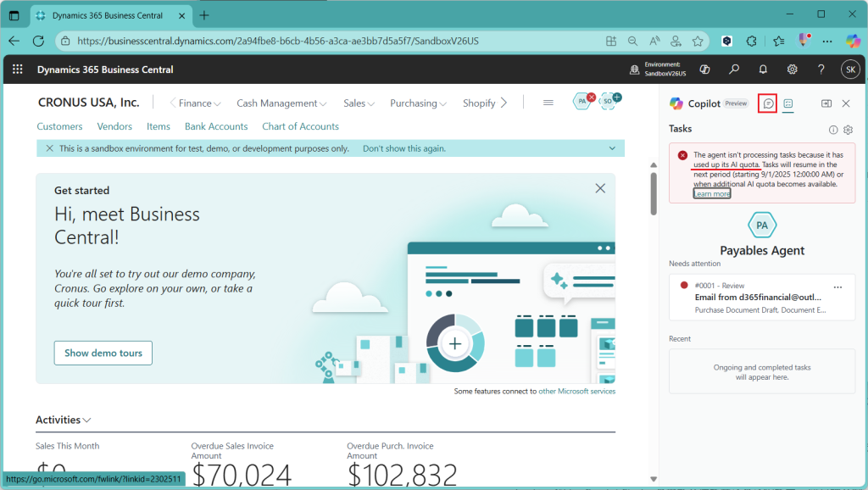The image size is (868, 490).
Task: Add this page to favorites star
Action: click(x=698, y=41)
